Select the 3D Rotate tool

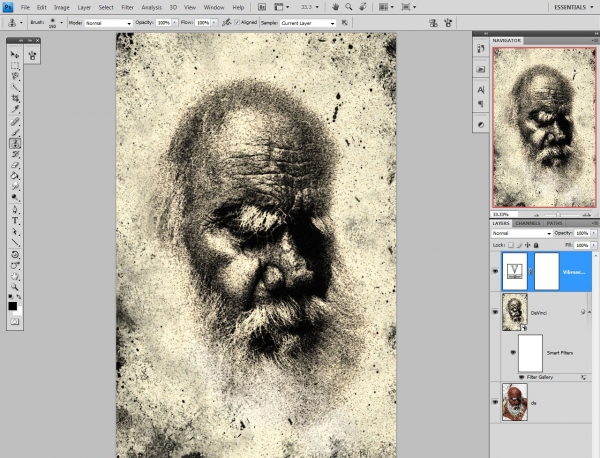[x=15, y=255]
